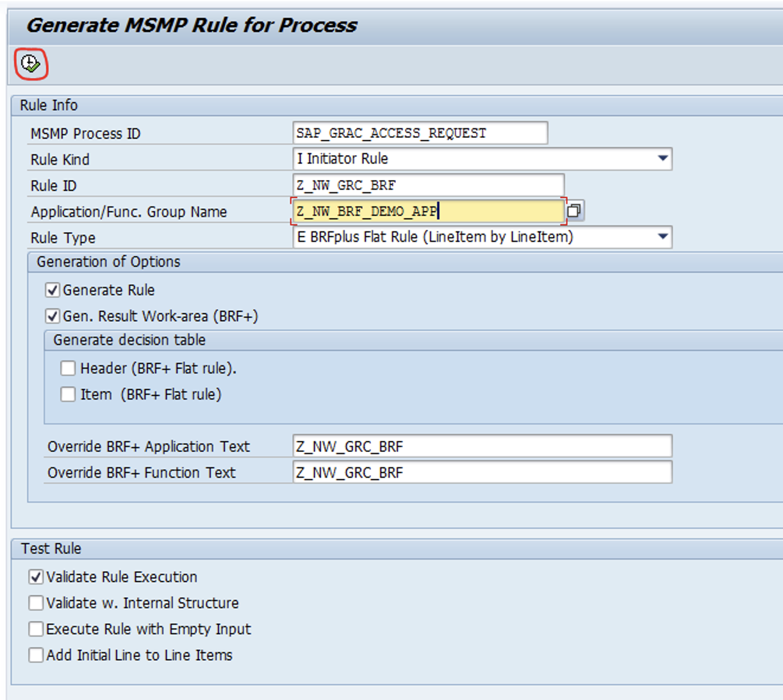
Task: Click the 'Test Rule' group header
Action: pyautogui.click(x=51, y=549)
